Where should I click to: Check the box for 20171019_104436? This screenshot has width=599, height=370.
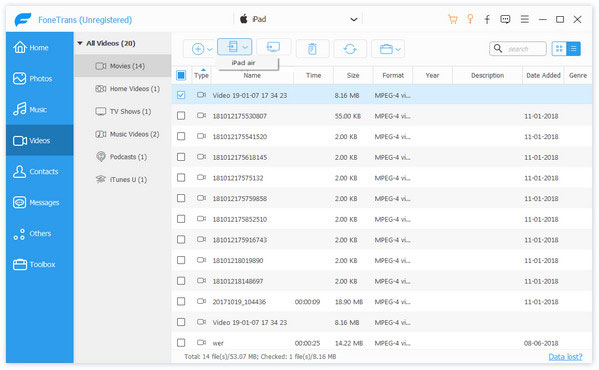181,301
